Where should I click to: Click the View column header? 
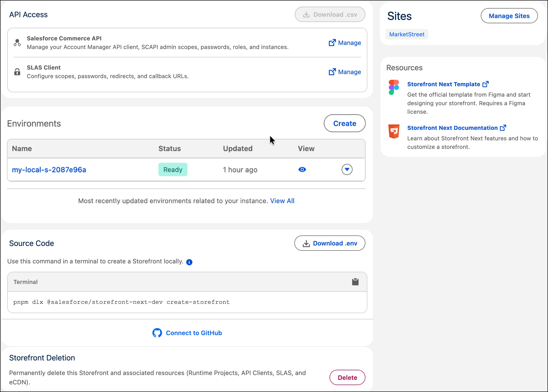(x=306, y=148)
